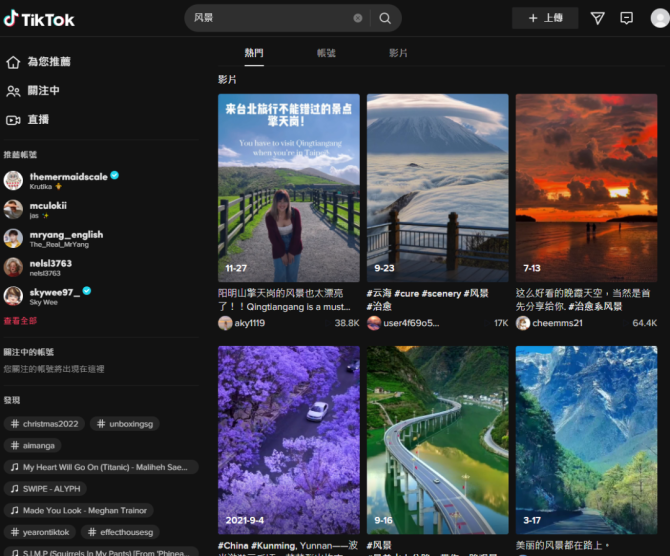The image size is (670, 556).
Task: Click cheemms21 small avatar icon
Action: pos(523,323)
